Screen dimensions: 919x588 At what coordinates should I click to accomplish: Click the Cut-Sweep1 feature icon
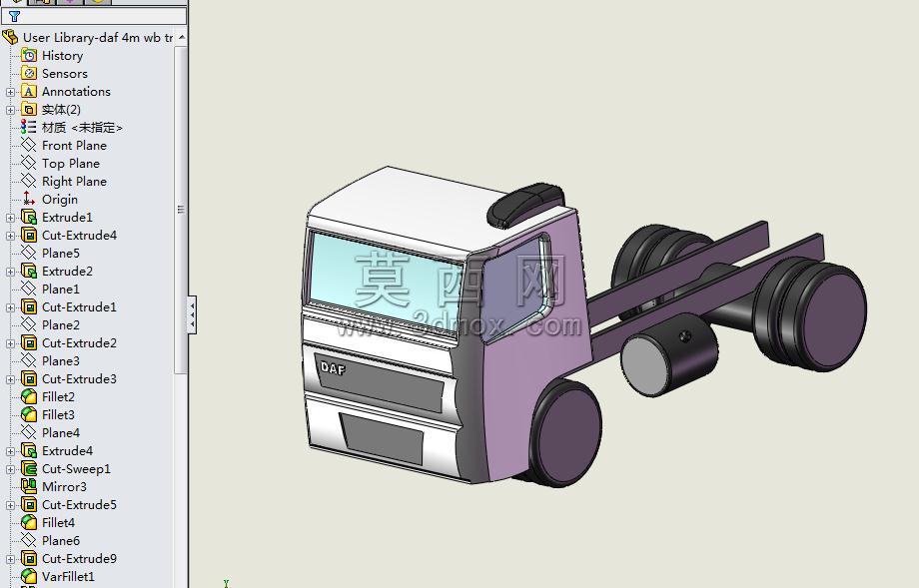point(29,468)
